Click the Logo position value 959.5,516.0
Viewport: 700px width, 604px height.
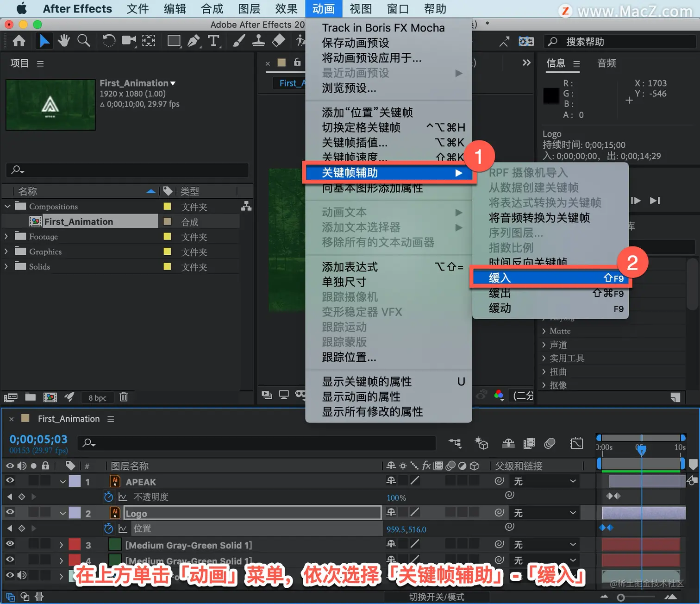(x=406, y=529)
